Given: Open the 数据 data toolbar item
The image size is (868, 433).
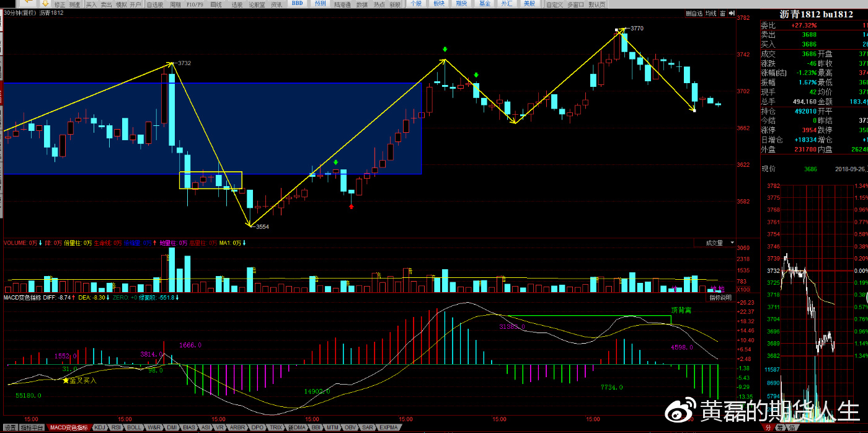Looking at the screenshot, I should pyautogui.click(x=362, y=4).
